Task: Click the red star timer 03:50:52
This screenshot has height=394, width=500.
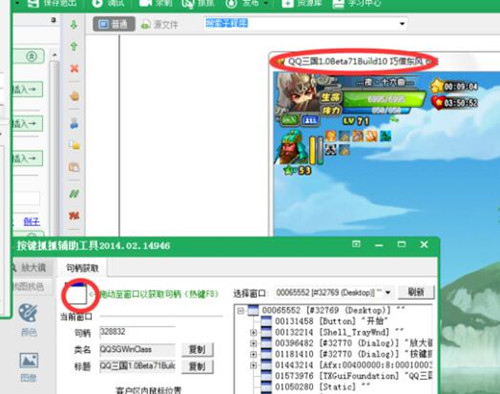Action: point(455,103)
